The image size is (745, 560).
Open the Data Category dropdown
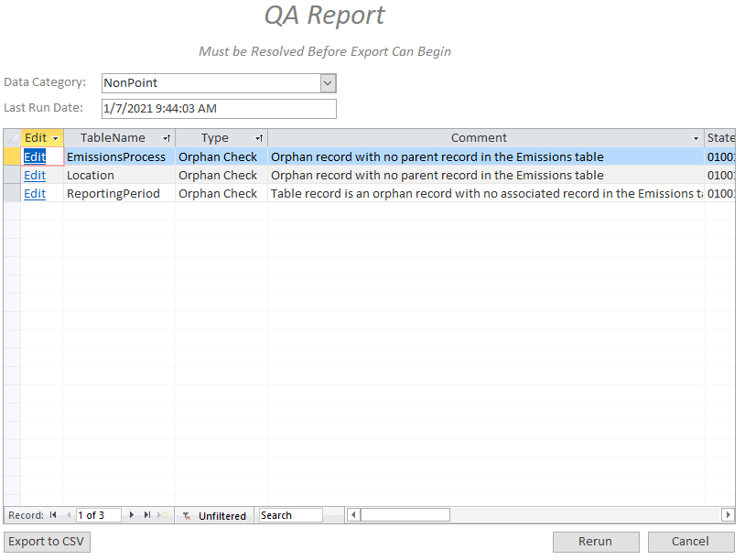pyautogui.click(x=327, y=82)
